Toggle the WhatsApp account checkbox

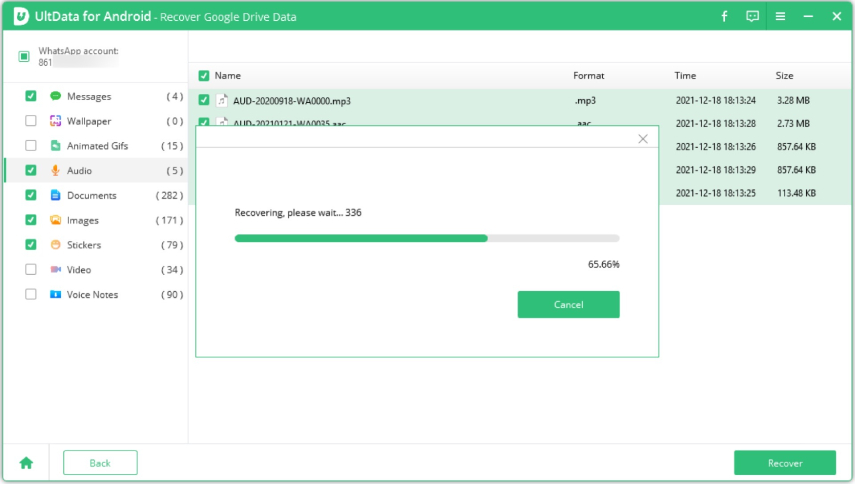pyautogui.click(x=23, y=56)
